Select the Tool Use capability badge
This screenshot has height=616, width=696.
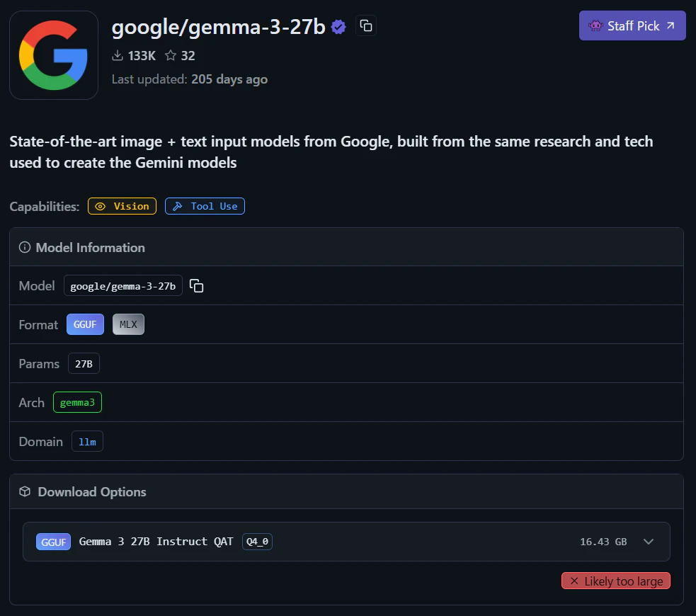point(205,206)
